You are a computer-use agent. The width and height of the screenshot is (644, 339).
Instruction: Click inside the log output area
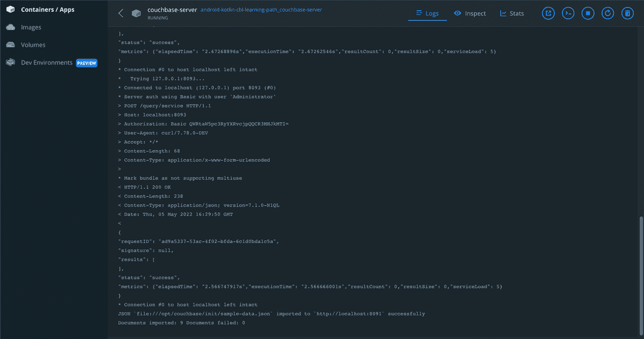pyautogui.click(x=322, y=188)
